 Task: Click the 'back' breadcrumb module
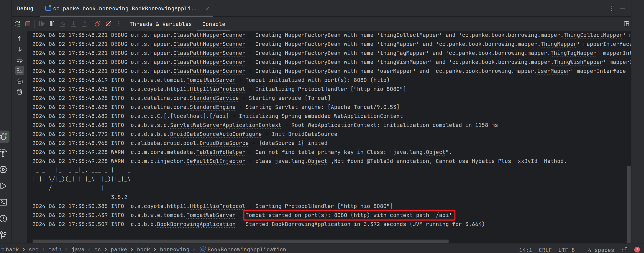10,249
